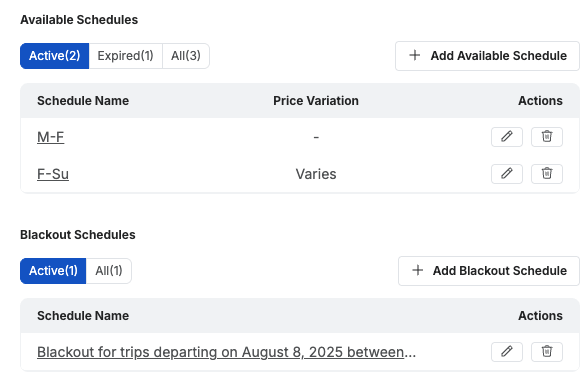Select Active(1) blackout schedules tab

click(53, 271)
